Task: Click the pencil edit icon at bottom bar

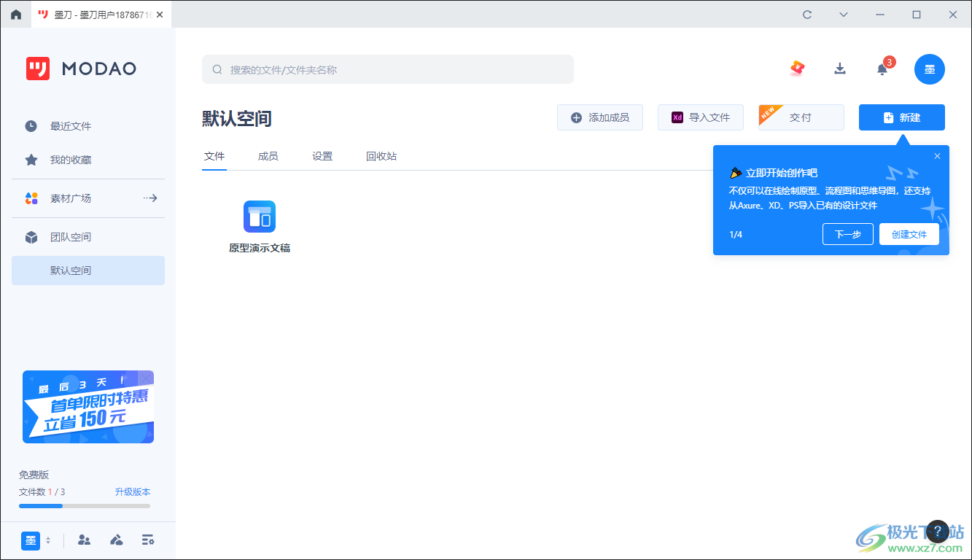Action: 116,540
